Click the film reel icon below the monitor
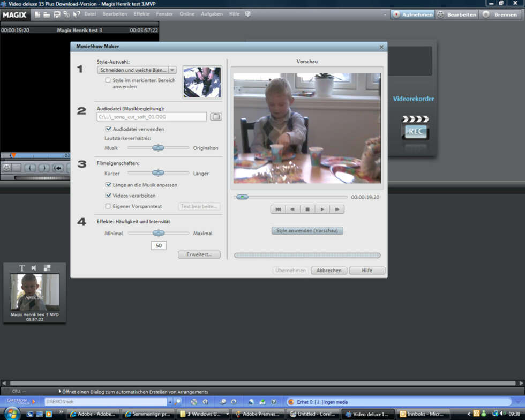 (6, 168)
